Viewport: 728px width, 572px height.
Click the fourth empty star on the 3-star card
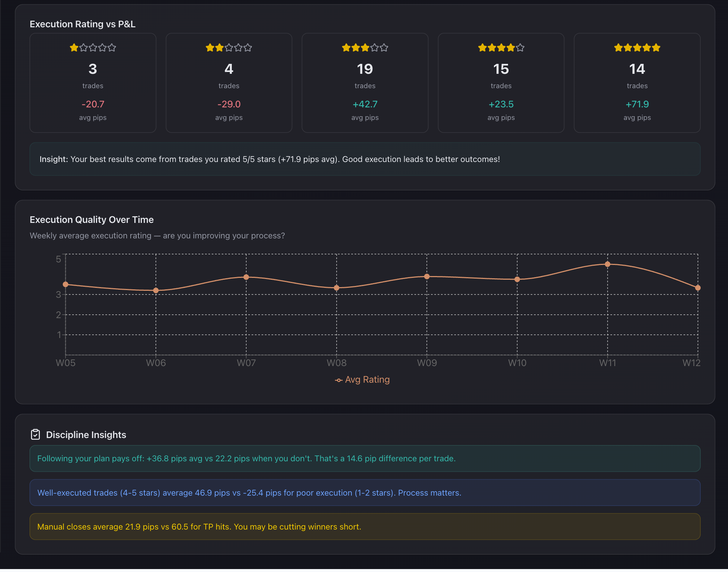[375, 48]
